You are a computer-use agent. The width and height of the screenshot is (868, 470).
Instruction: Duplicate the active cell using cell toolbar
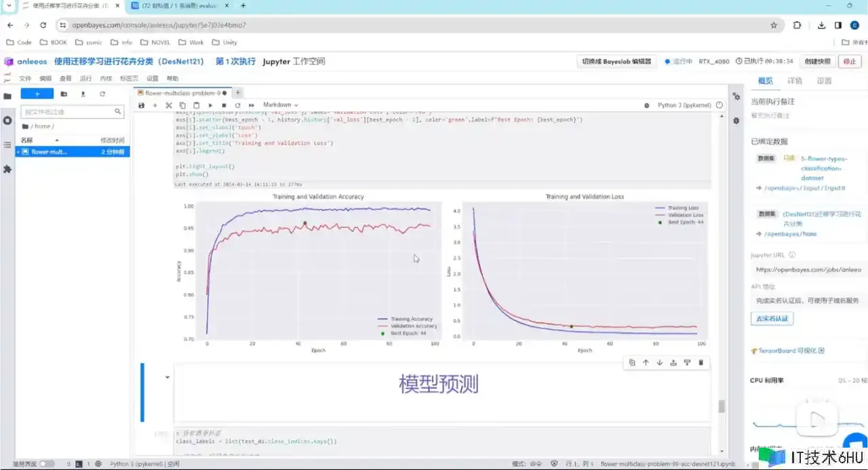(632, 363)
